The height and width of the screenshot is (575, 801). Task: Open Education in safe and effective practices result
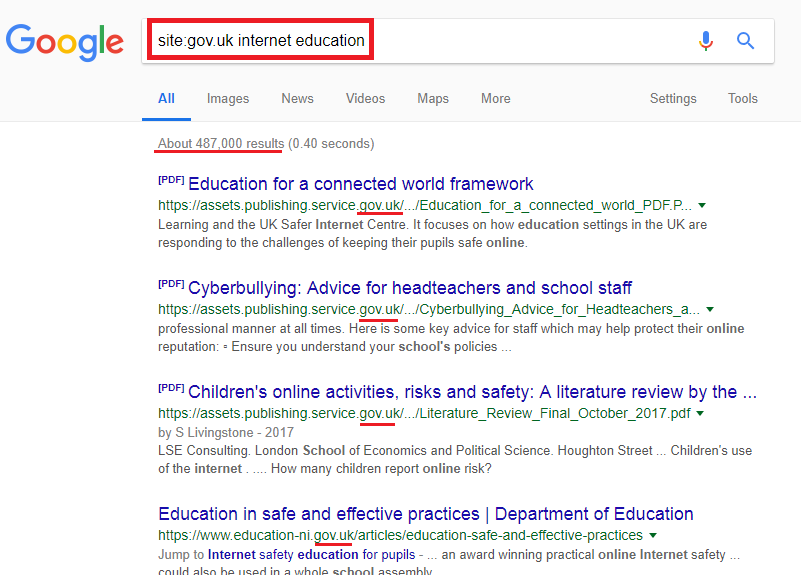tap(426, 514)
